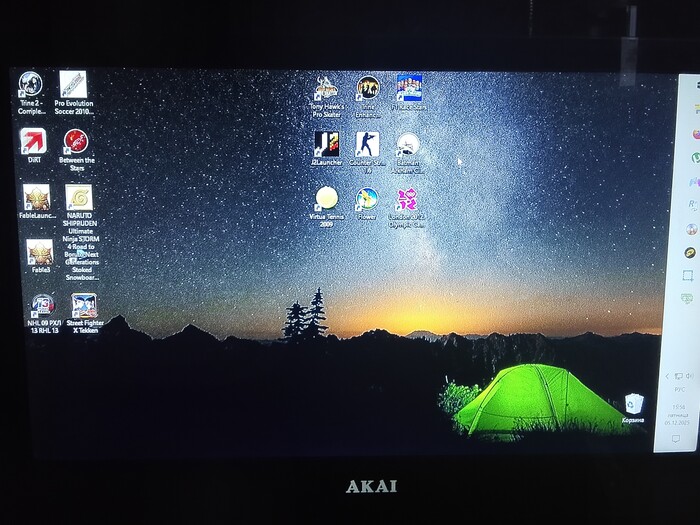Open the DiRT game shortcut
700x525 pixels.
tap(34, 142)
